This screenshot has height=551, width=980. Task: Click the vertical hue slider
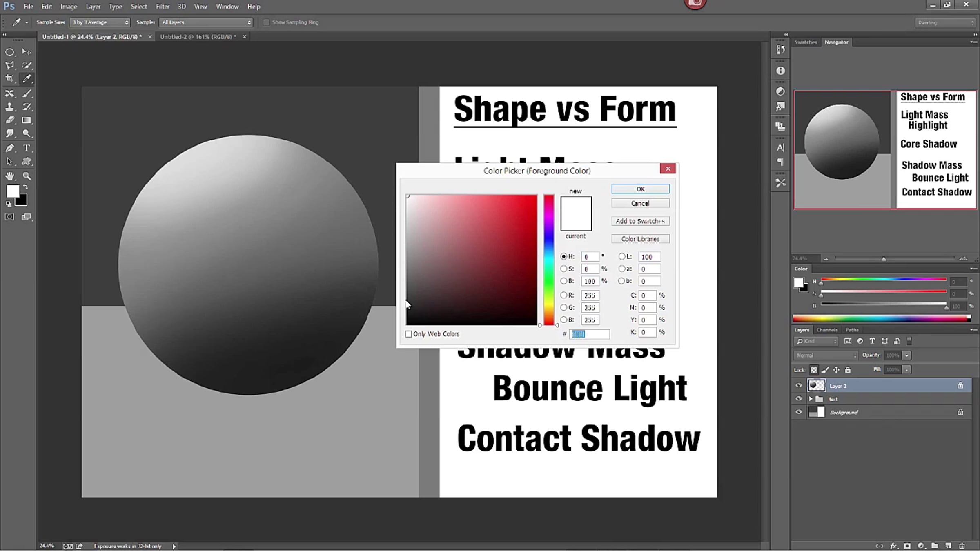549,260
